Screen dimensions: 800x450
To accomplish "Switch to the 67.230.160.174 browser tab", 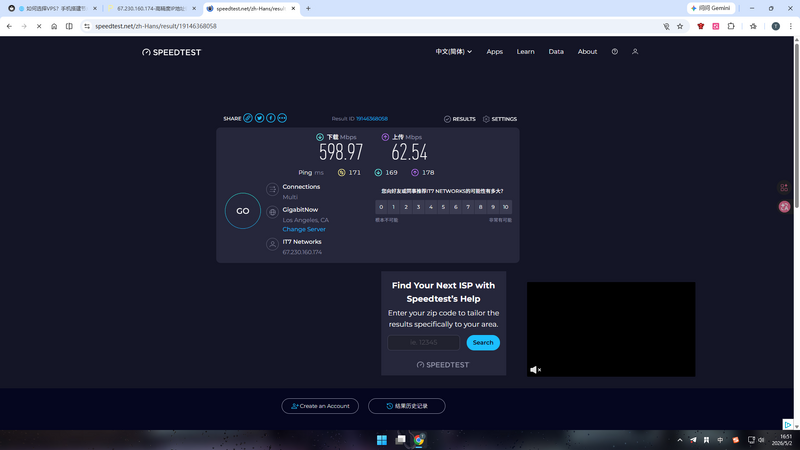I will point(152,9).
